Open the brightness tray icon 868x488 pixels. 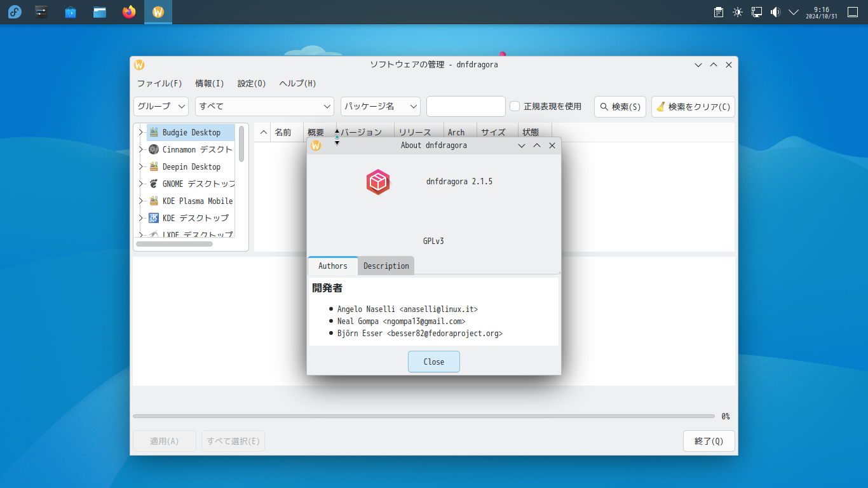click(x=737, y=12)
